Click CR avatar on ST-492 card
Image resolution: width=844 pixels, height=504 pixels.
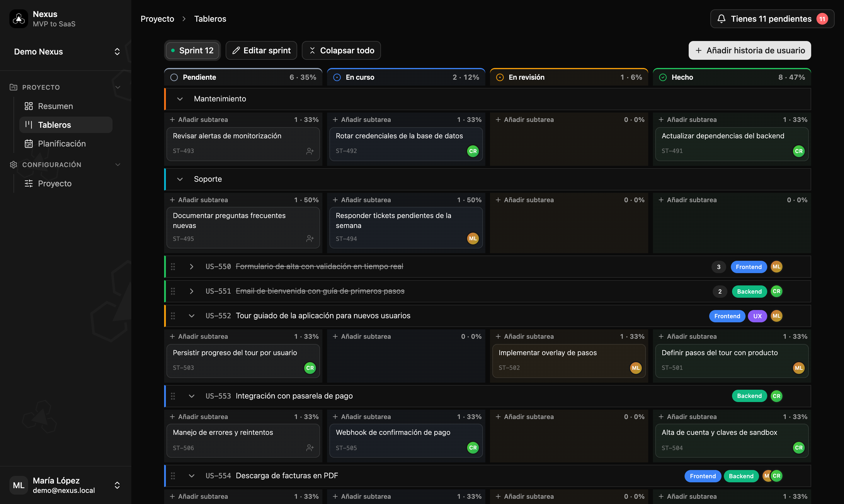473,151
